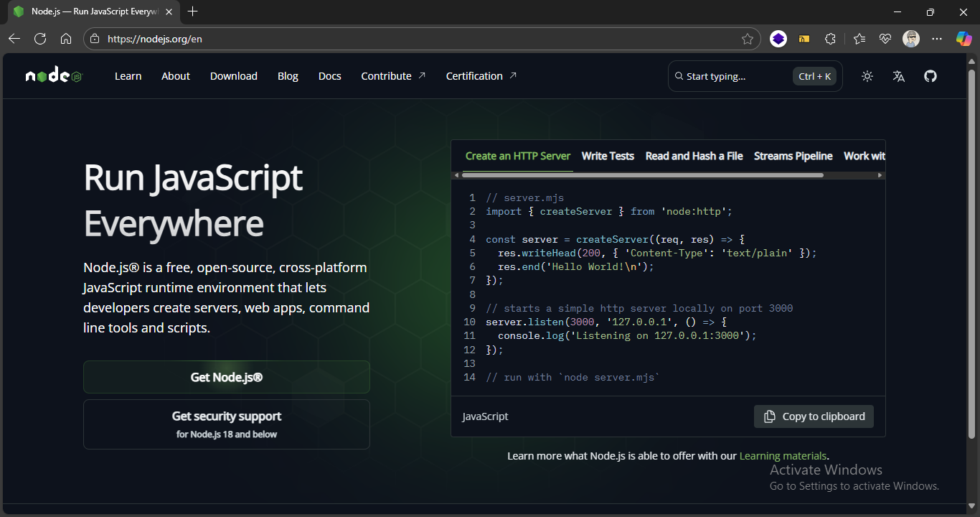Screen dimensions: 980x517
Task: Follow the Learning materials link
Action: coord(783,455)
